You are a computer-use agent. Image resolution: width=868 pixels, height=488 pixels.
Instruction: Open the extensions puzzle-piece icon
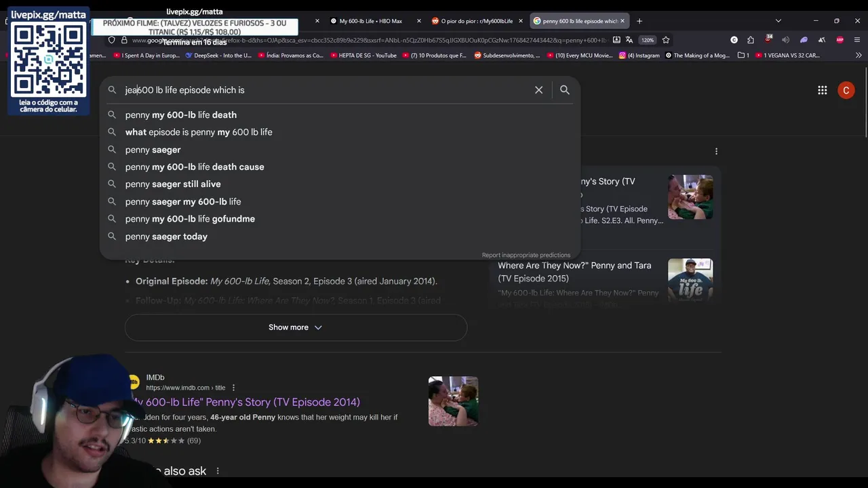pos(751,40)
